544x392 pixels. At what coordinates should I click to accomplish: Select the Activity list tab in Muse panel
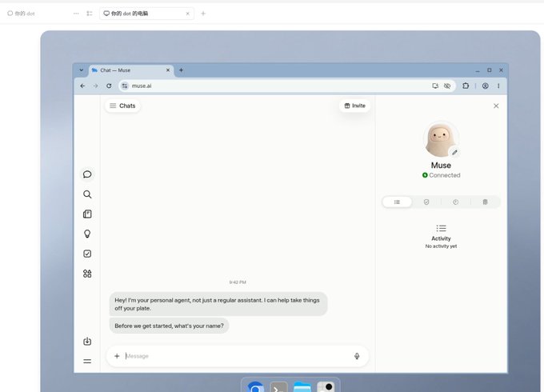tap(397, 202)
